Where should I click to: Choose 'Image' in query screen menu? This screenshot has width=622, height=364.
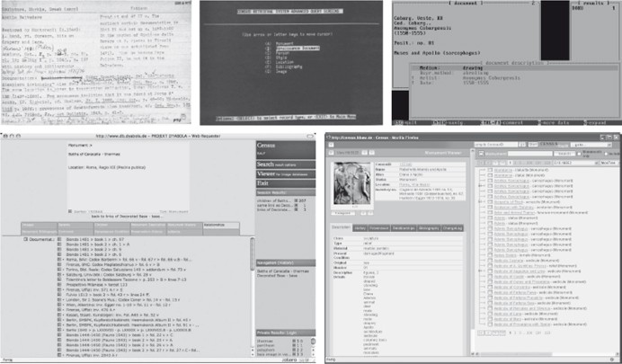point(280,72)
